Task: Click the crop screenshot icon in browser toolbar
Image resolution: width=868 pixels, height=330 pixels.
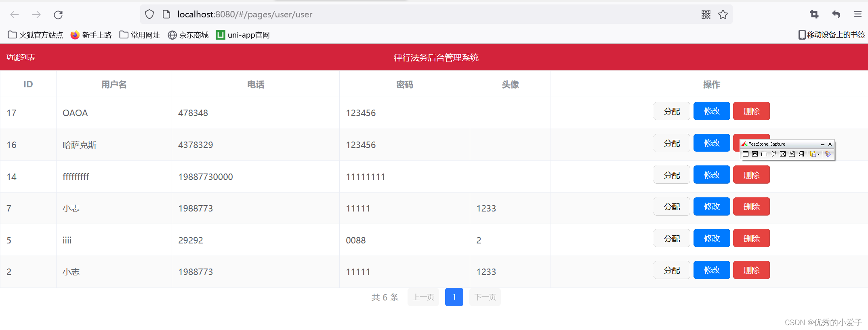Action: (814, 15)
